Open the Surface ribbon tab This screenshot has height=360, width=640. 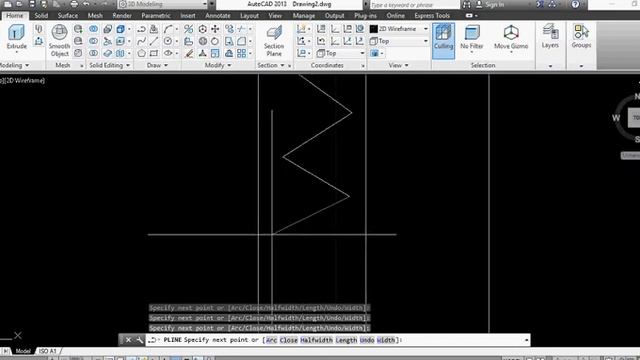(67, 16)
